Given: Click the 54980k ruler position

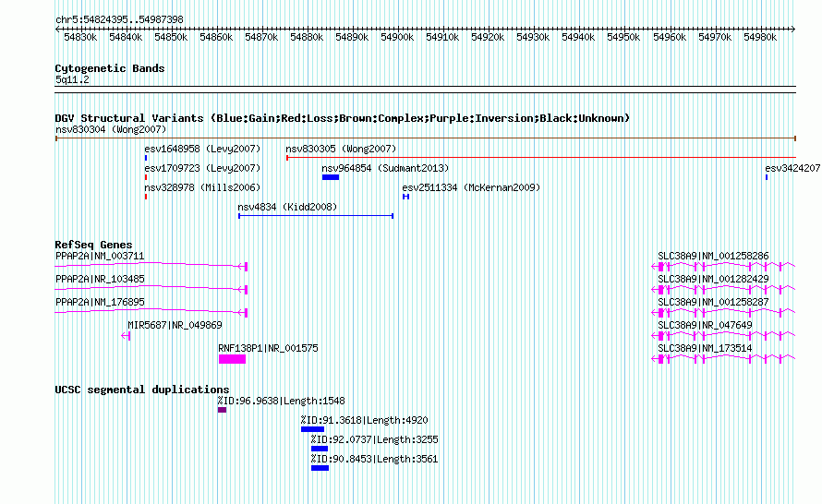Looking at the screenshot, I should pos(760,38).
